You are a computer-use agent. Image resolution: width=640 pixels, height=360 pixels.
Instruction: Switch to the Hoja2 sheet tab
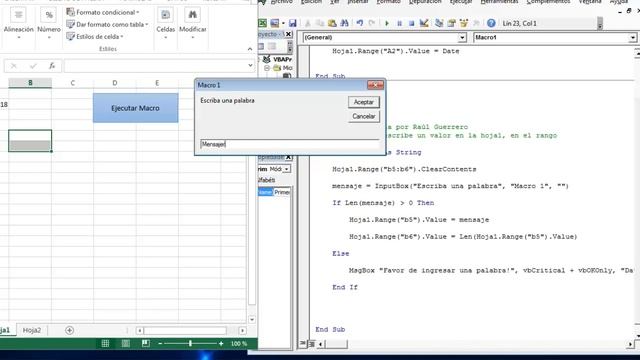point(31,330)
